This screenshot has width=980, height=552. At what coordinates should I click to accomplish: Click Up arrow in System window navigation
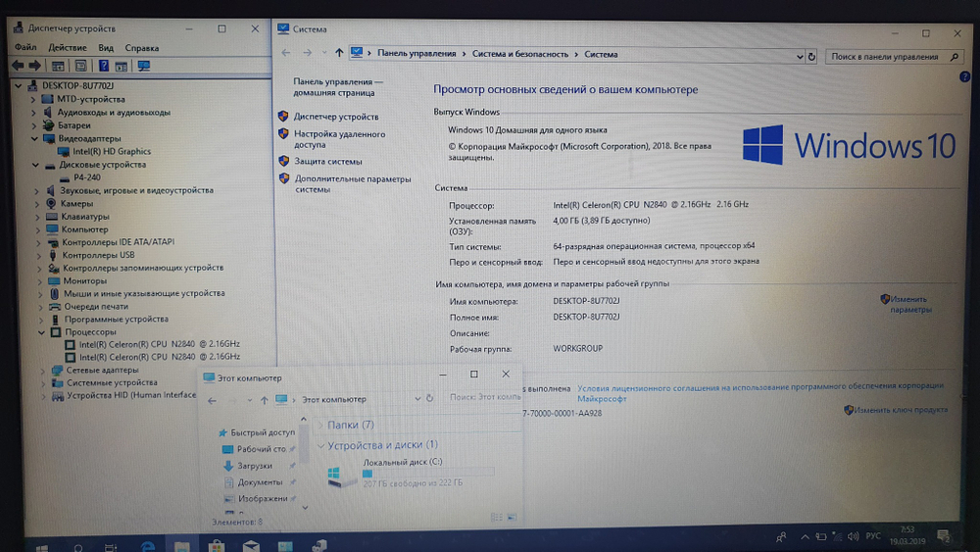coord(339,53)
